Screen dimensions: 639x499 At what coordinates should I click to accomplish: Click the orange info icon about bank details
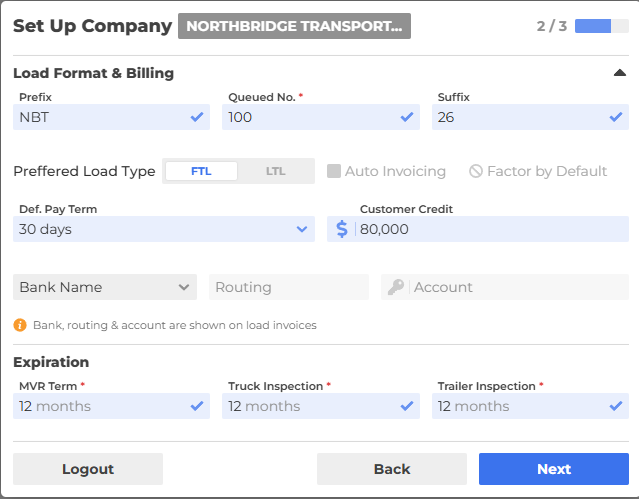click(x=20, y=325)
